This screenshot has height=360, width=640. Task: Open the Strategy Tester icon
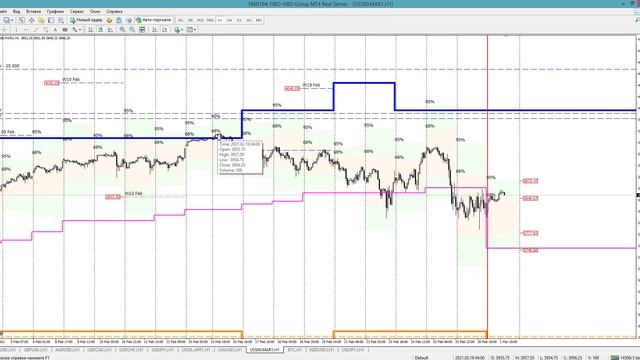point(61,20)
